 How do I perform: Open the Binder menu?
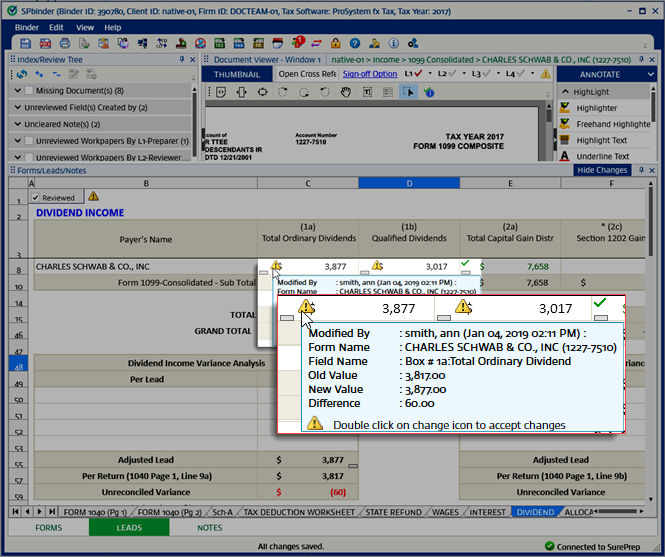27,27
